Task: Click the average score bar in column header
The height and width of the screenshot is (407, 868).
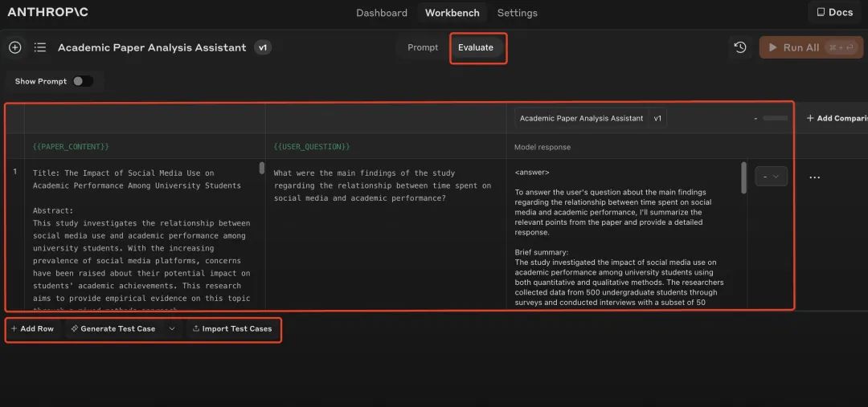Action: pos(776,118)
